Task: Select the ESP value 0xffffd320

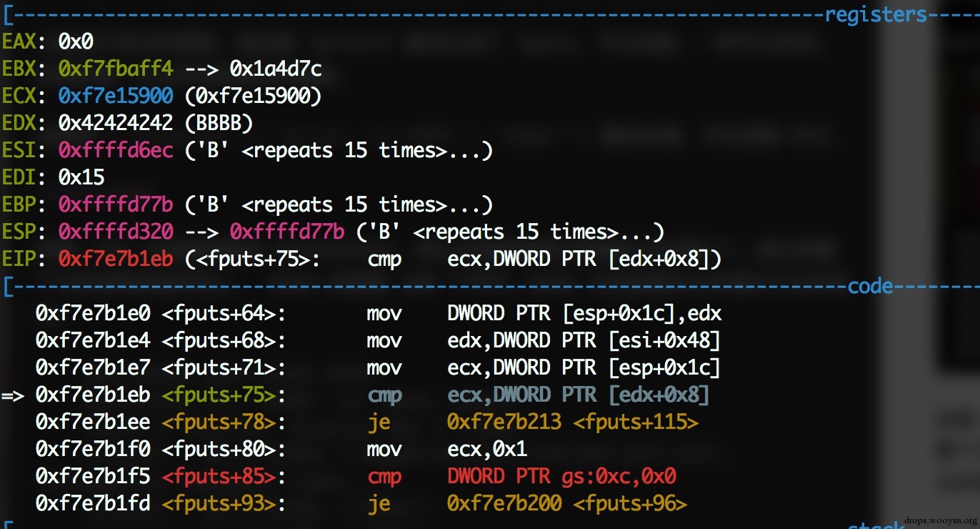Action: (x=116, y=232)
